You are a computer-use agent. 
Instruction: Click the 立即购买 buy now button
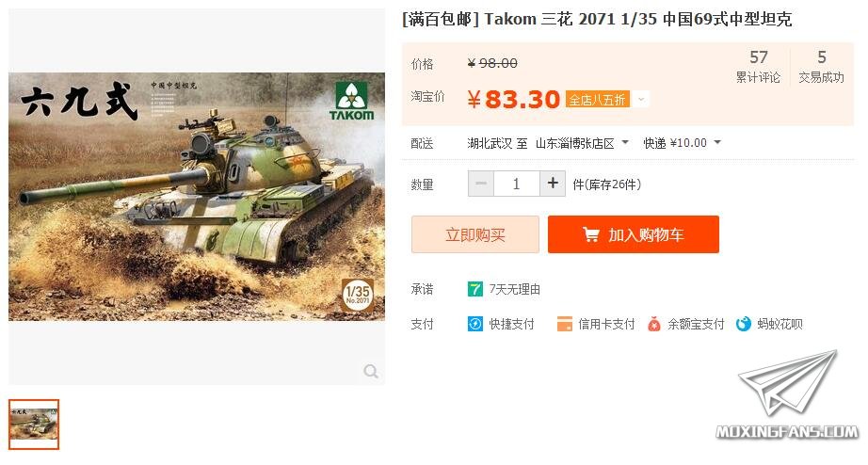(475, 234)
